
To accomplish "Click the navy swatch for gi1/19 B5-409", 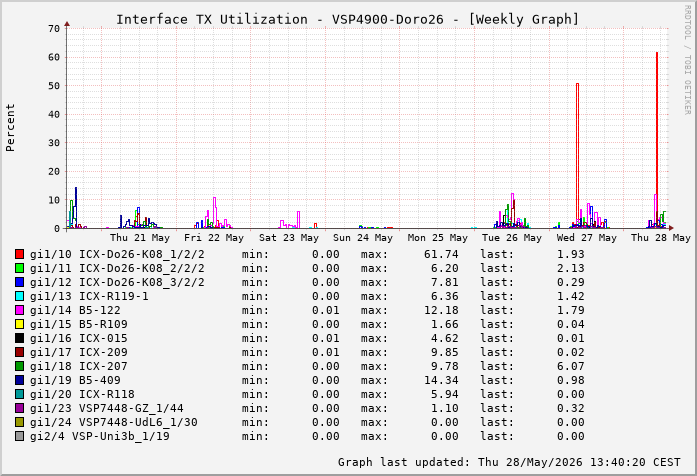I will [19, 380].
